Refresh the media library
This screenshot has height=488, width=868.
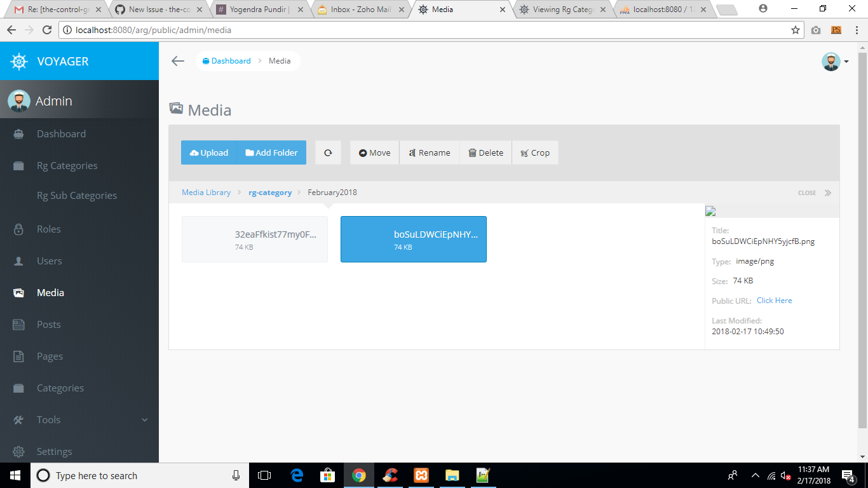328,152
